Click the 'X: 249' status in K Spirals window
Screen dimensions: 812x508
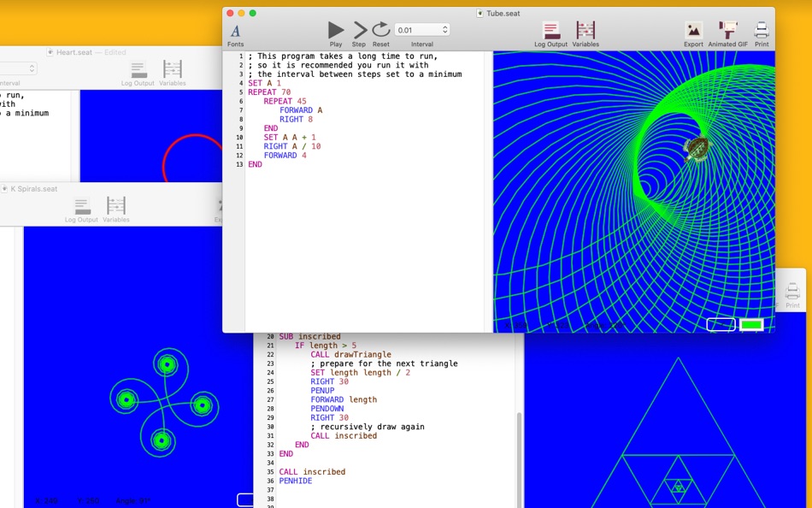coord(46,501)
